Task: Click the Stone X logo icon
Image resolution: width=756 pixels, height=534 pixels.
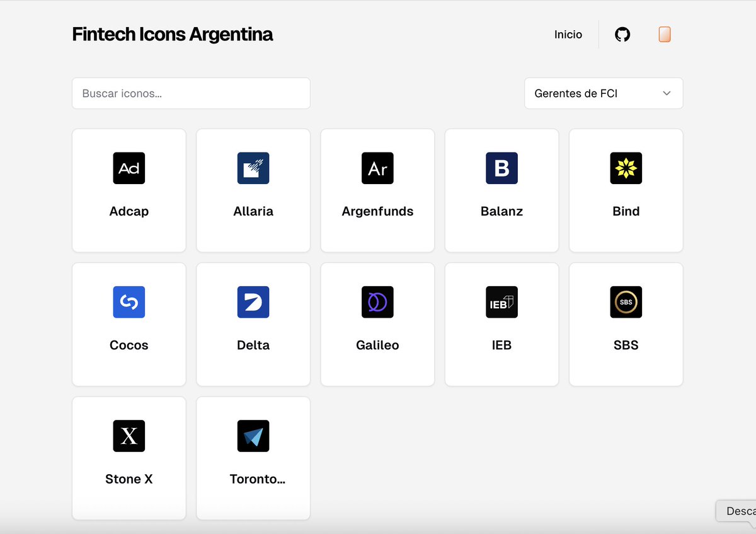Action: pos(129,436)
